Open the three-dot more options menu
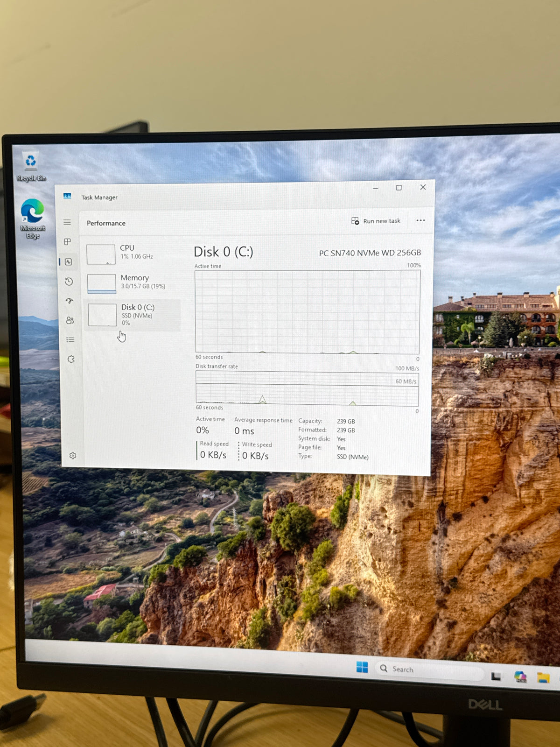The image size is (560, 747). 420,220
